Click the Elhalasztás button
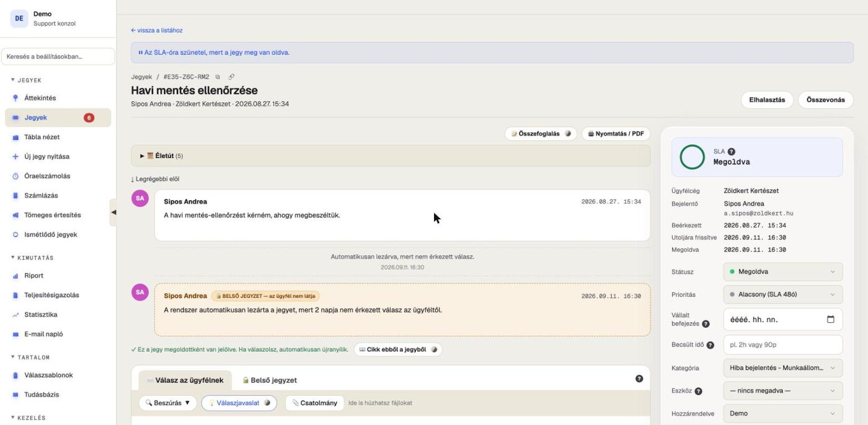 767,100
